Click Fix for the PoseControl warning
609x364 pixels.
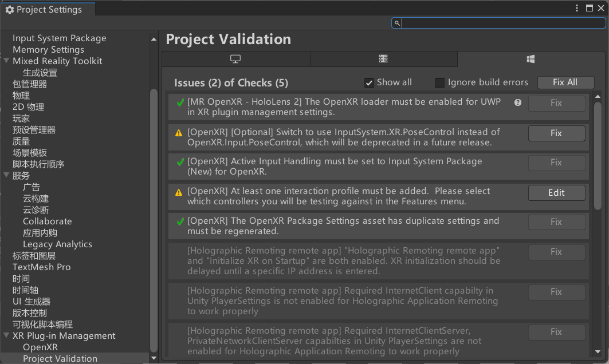click(x=556, y=133)
